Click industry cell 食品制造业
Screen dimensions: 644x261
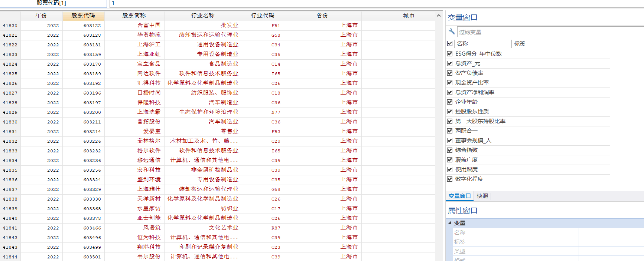point(224,64)
